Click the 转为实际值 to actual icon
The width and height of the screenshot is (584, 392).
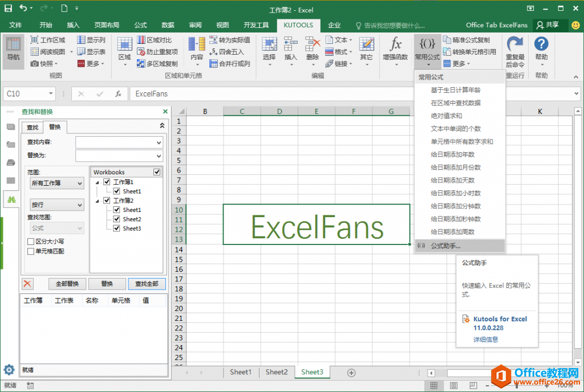213,40
